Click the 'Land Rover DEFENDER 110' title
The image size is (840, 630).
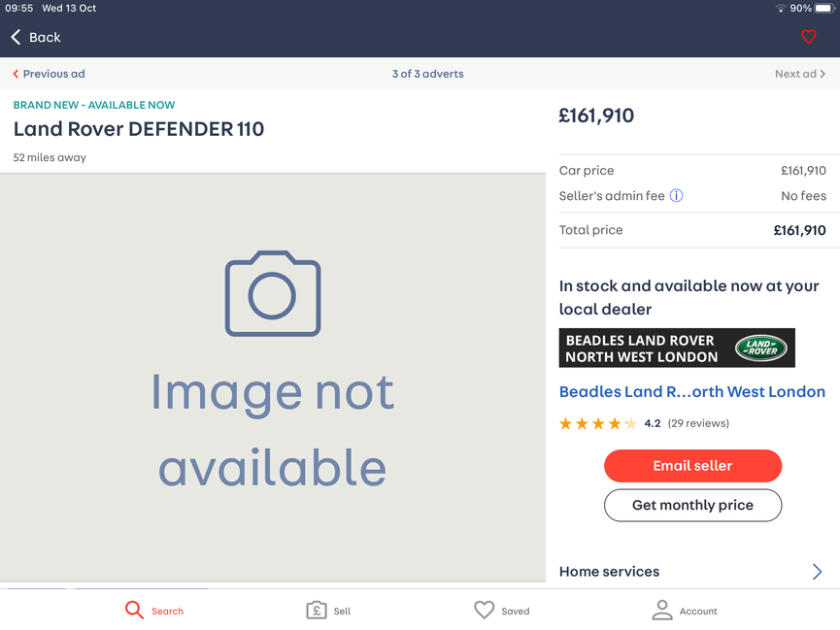click(x=139, y=129)
